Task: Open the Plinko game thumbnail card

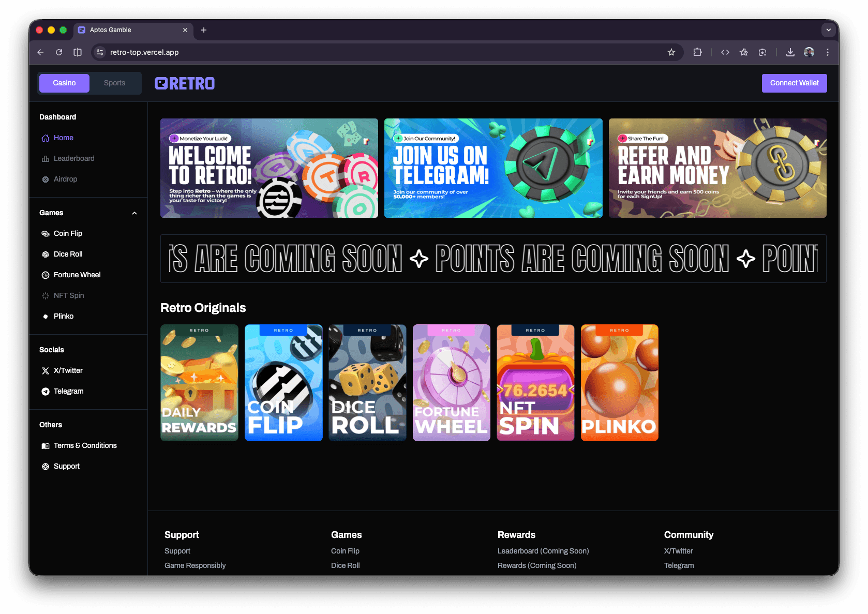Action: 619,383
